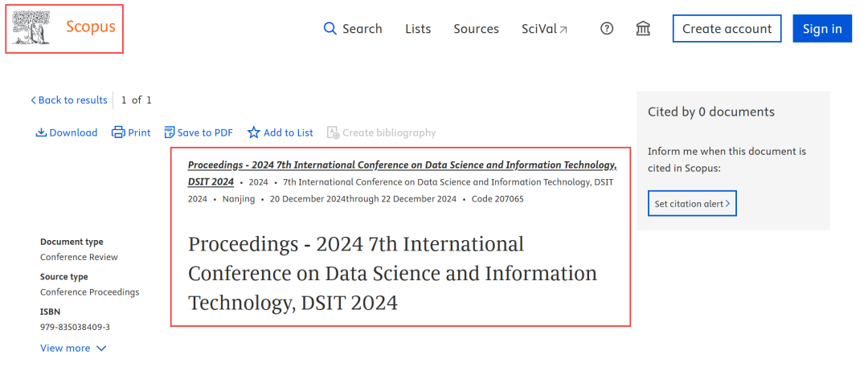The image size is (868, 379).
Task: Click the institution building icon
Action: tap(643, 29)
